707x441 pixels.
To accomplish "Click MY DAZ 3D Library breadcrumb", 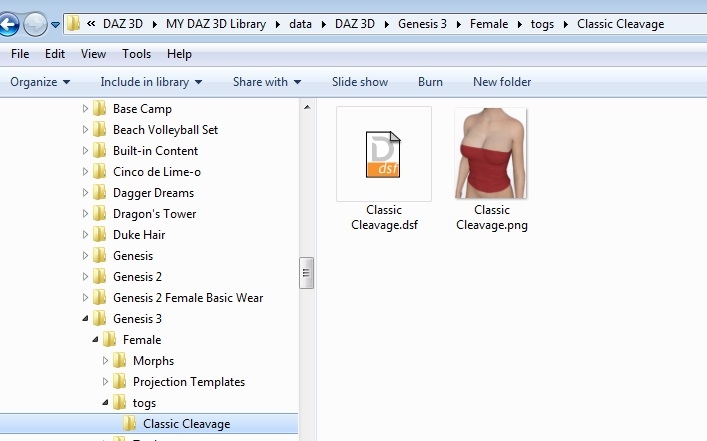I will (x=216, y=24).
